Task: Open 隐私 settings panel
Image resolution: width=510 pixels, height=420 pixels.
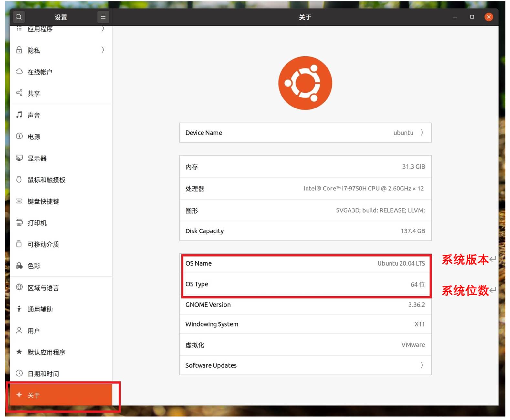Action: pyautogui.click(x=61, y=50)
